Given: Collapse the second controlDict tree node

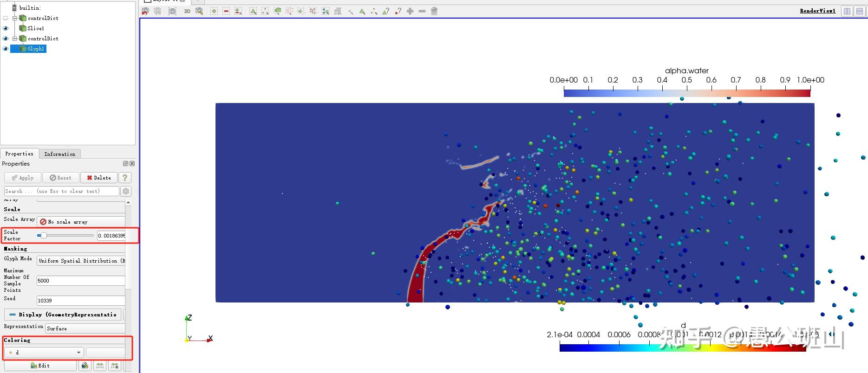Looking at the screenshot, I should 15,39.
